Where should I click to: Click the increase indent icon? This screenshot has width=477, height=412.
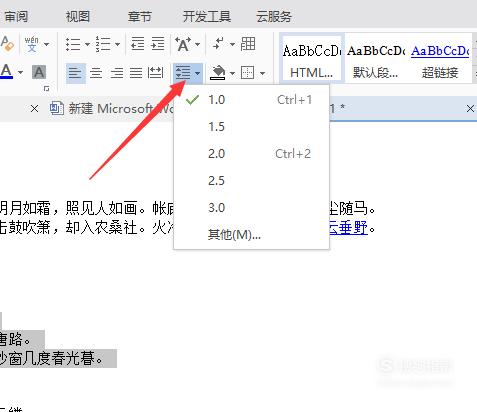coord(158,44)
